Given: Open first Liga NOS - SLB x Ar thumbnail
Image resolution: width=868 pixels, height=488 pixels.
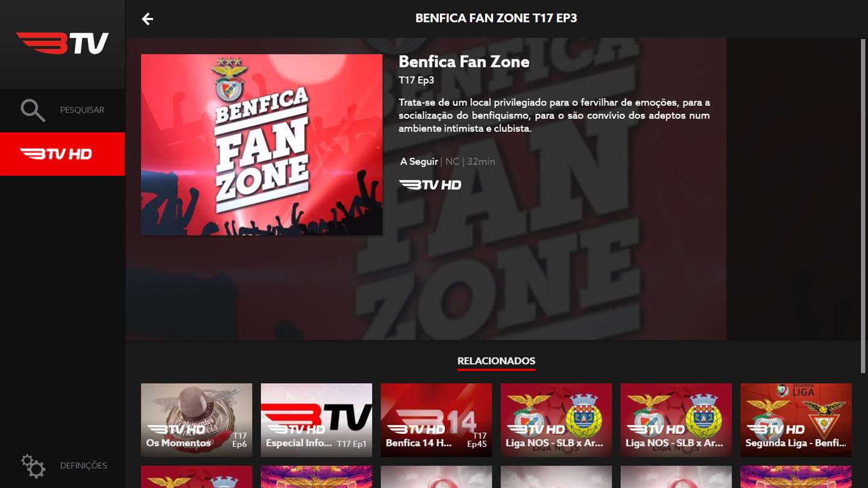Looking at the screenshot, I should coord(556,420).
